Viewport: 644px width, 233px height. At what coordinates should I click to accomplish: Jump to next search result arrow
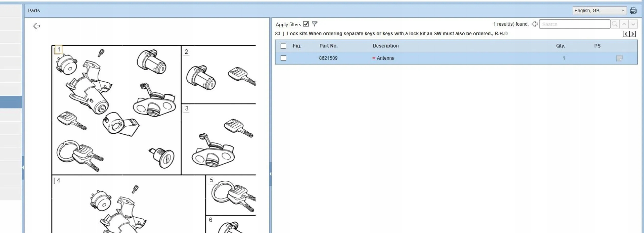point(633,24)
